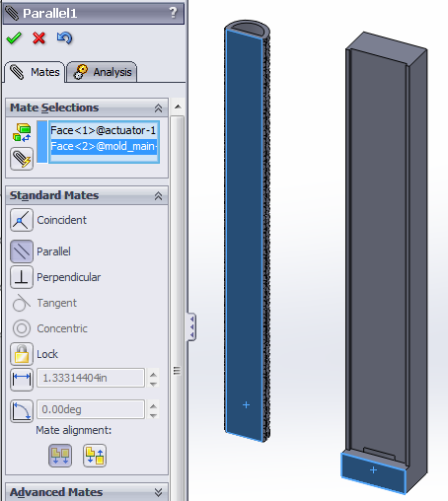The width and height of the screenshot is (448, 501).
Task: Choose the Coincident mate icon
Action: (x=22, y=220)
